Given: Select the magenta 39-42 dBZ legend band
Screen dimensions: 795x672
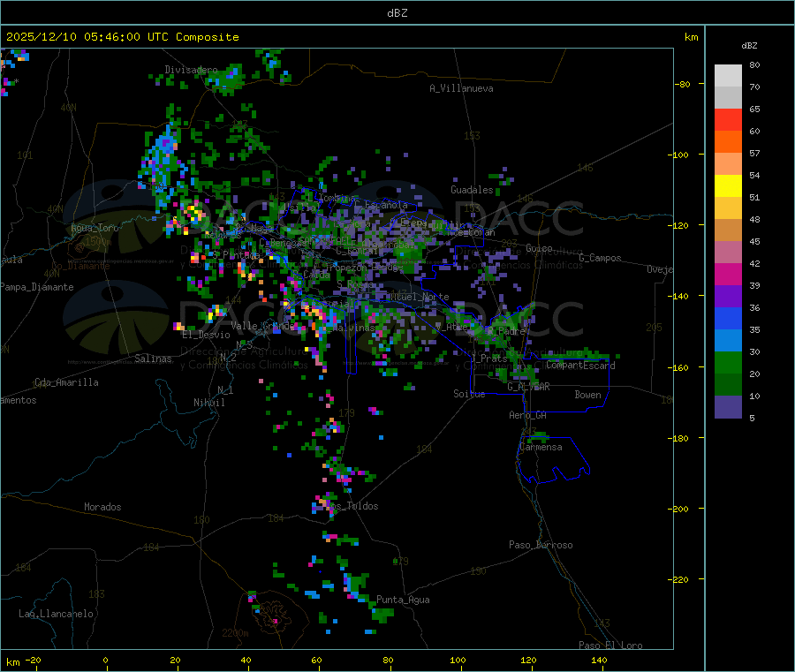Looking at the screenshot, I should point(728,274).
